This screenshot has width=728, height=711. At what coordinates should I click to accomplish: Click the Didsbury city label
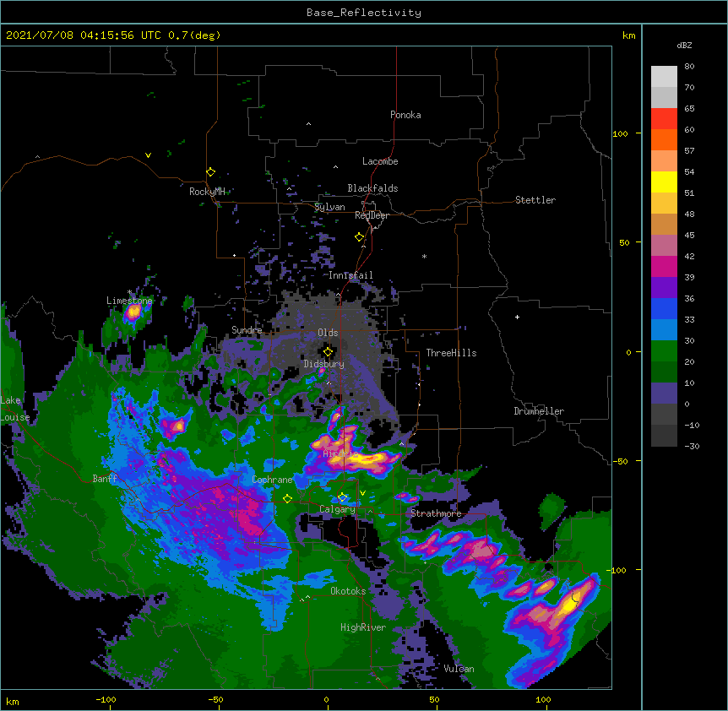point(324,364)
